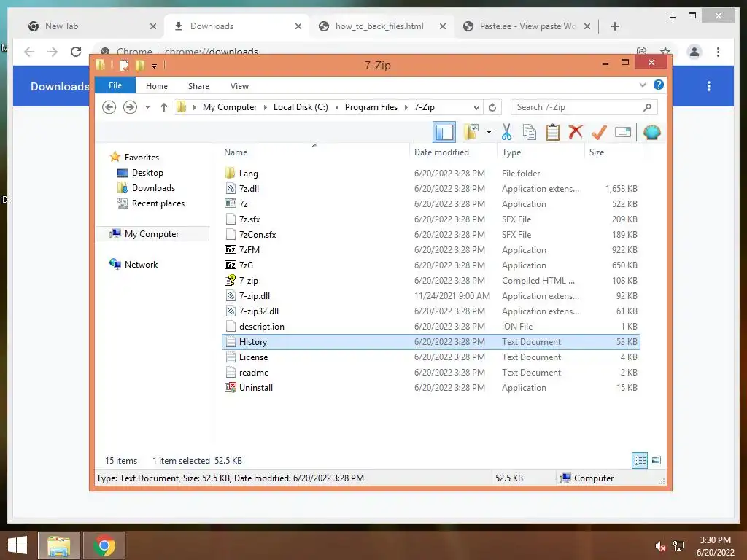Click the muted volume tray icon
Screen dimensions: 747x560
click(659, 545)
